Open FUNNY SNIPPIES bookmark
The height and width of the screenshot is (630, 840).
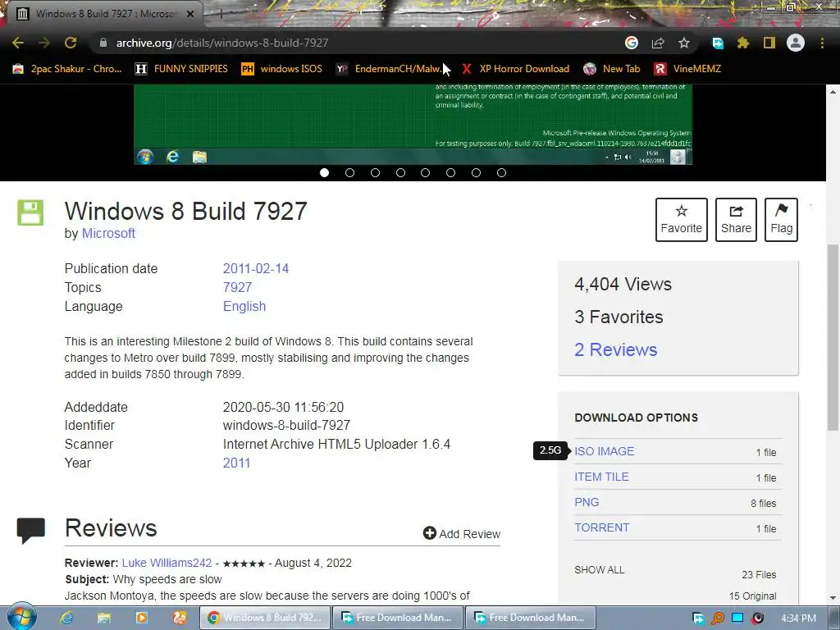(x=181, y=69)
